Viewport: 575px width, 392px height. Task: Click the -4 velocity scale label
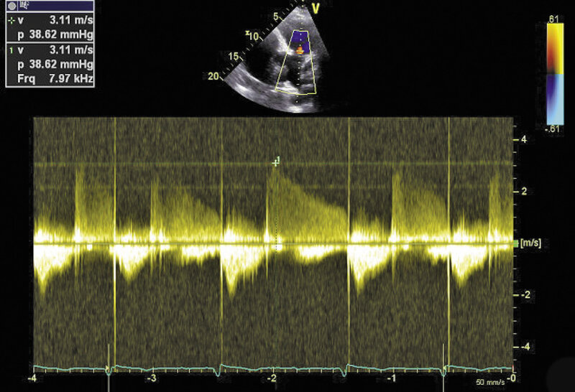tap(525, 347)
